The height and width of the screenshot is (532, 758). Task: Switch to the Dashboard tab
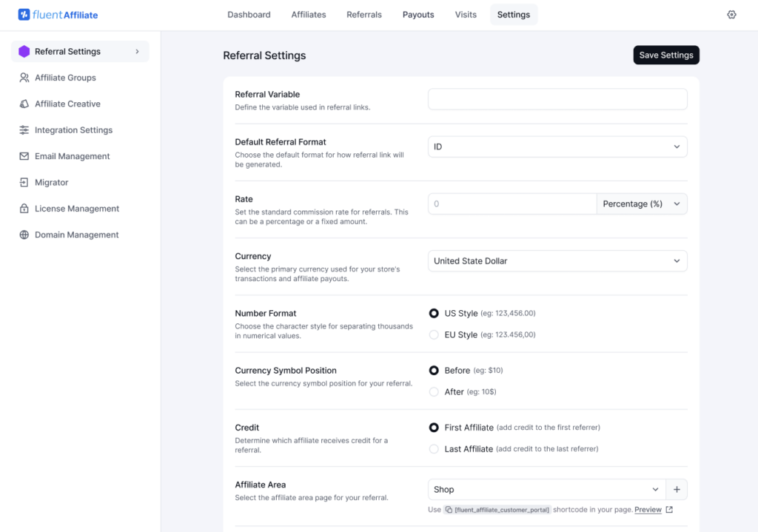click(249, 15)
